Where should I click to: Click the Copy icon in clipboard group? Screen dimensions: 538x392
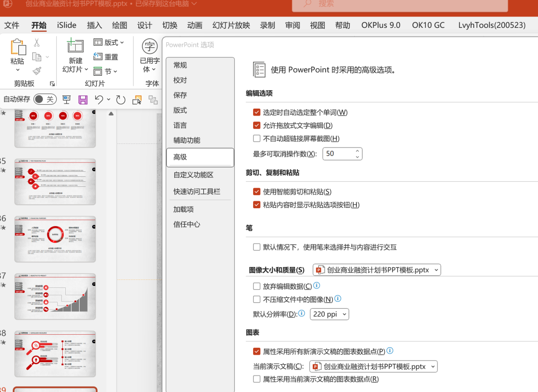(x=37, y=57)
